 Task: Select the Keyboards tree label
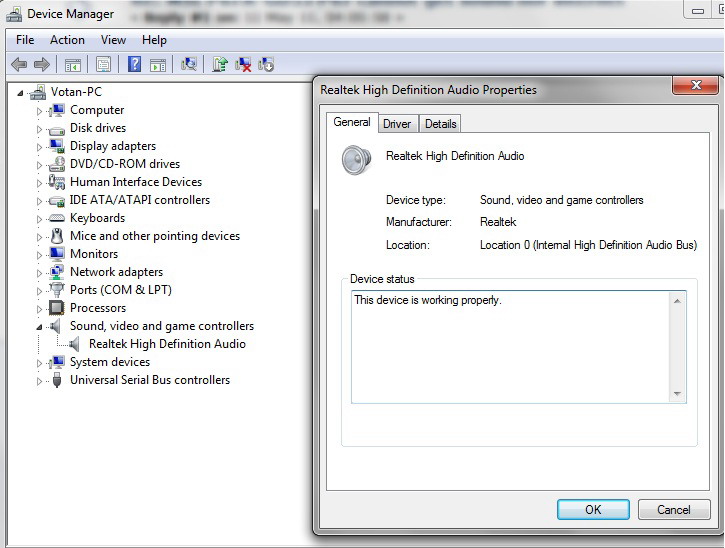pyautogui.click(x=98, y=218)
